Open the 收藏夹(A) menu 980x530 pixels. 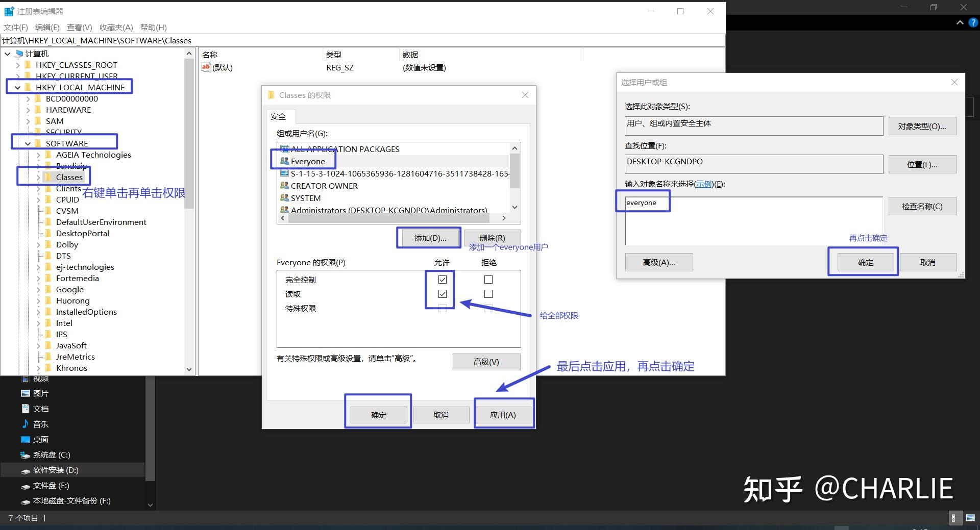(x=116, y=27)
